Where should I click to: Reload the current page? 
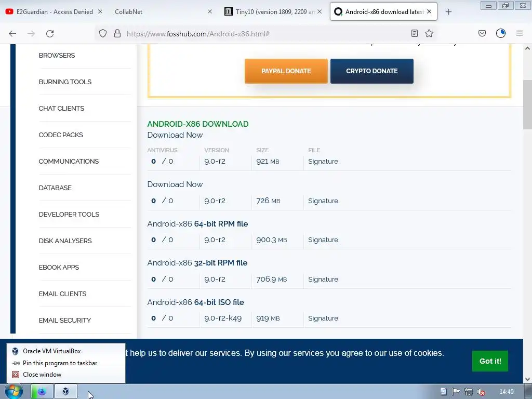pyautogui.click(x=50, y=34)
